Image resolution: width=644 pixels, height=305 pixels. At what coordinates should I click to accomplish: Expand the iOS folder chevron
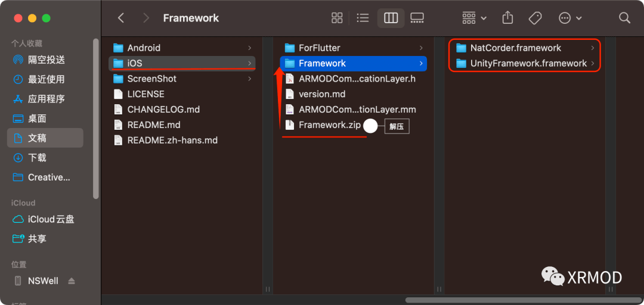tap(249, 63)
